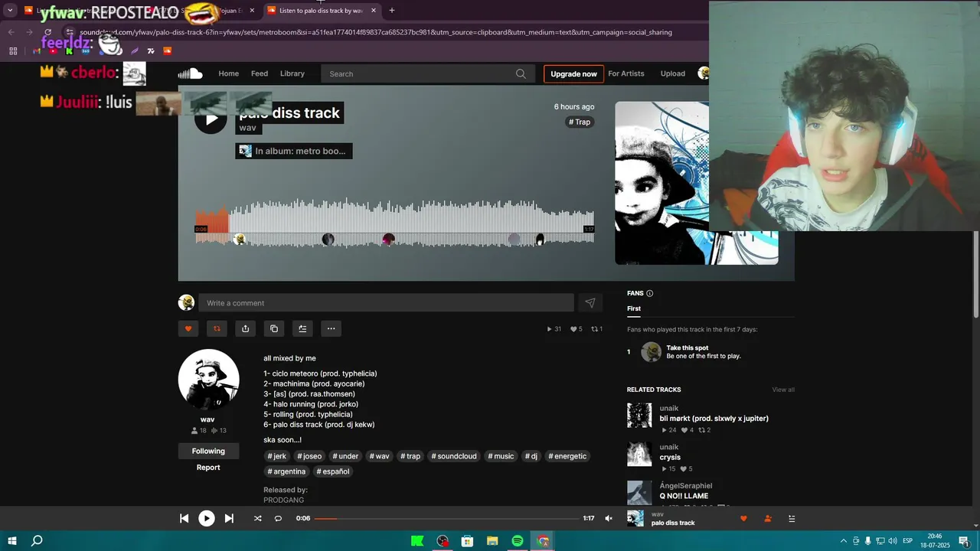Send the comment with arrow icon
The height and width of the screenshot is (551, 980).
(590, 303)
